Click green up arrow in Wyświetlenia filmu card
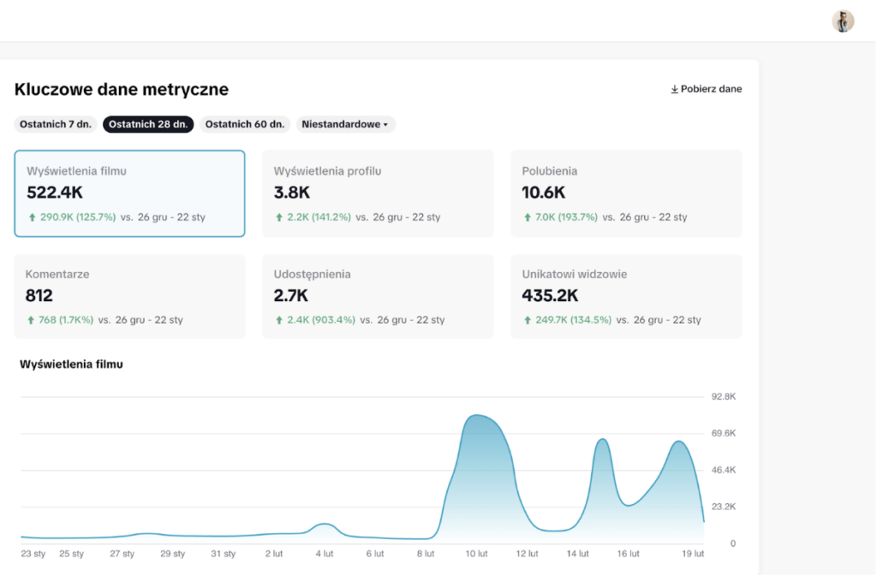This screenshot has height=588, width=877. (32, 217)
